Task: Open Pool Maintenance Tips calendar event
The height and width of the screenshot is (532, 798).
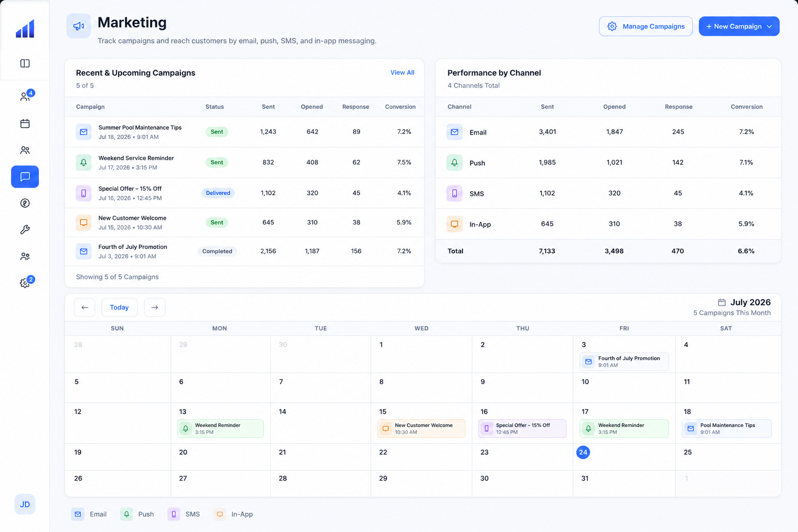Action: pyautogui.click(x=727, y=429)
